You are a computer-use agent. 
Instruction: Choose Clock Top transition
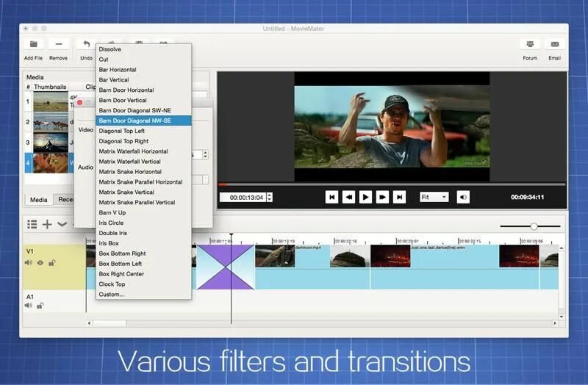click(143, 284)
